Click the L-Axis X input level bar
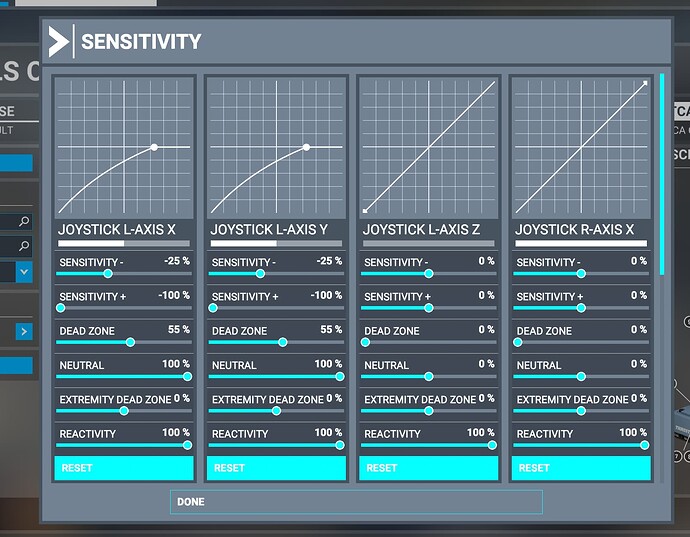This screenshot has width=690, height=537. [x=124, y=243]
